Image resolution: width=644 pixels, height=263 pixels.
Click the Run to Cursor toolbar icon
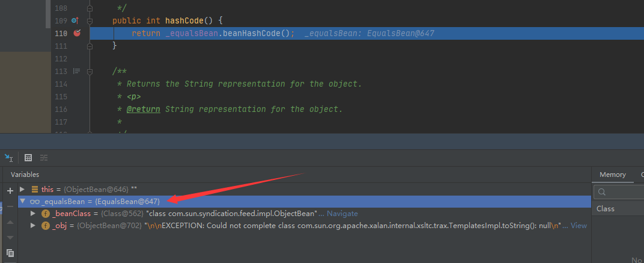[x=8, y=158]
